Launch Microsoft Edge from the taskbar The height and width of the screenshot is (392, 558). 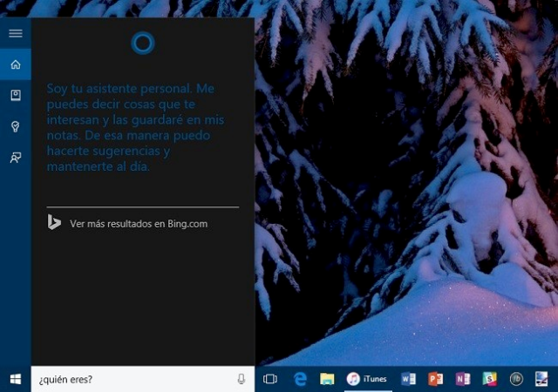click(x=300, y=379)
